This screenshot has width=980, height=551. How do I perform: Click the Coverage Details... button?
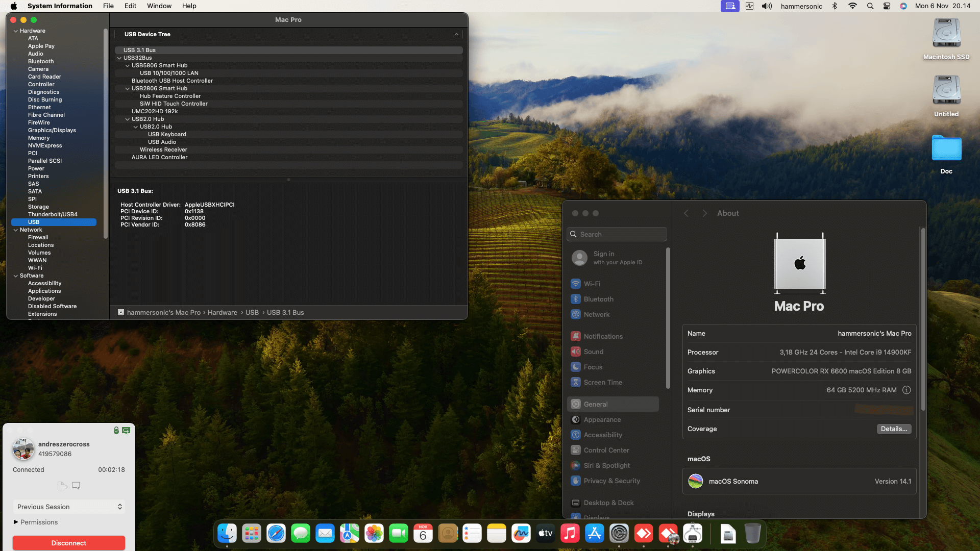point(894,429)
